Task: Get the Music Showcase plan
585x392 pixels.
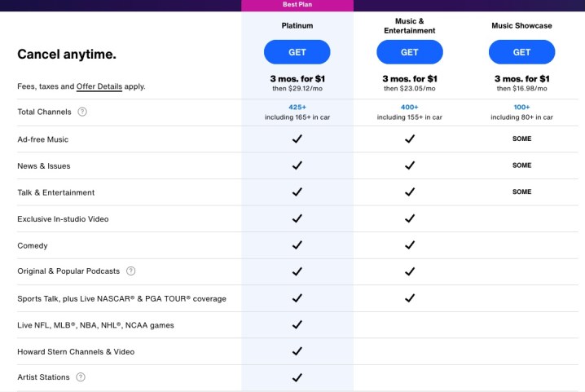Action: [x=521, y=52]
